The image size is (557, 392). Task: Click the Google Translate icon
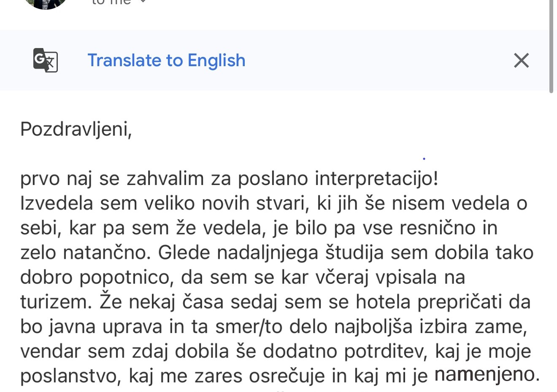pos(46,60)
